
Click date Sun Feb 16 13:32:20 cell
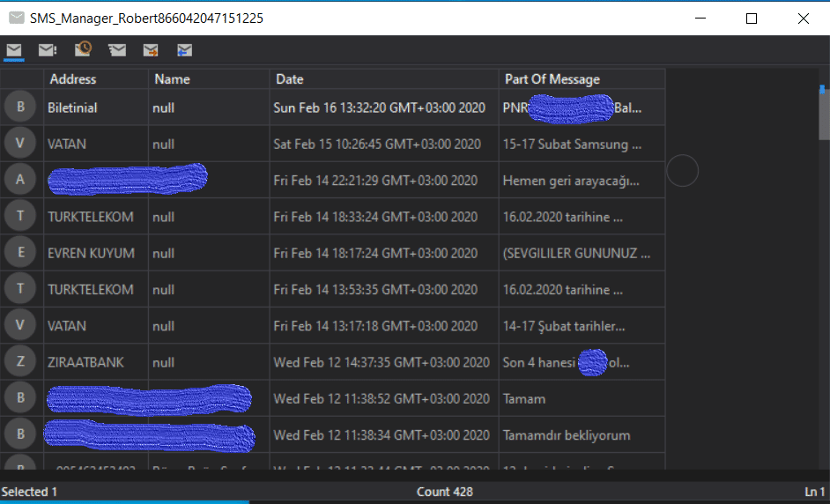[384, 107]
